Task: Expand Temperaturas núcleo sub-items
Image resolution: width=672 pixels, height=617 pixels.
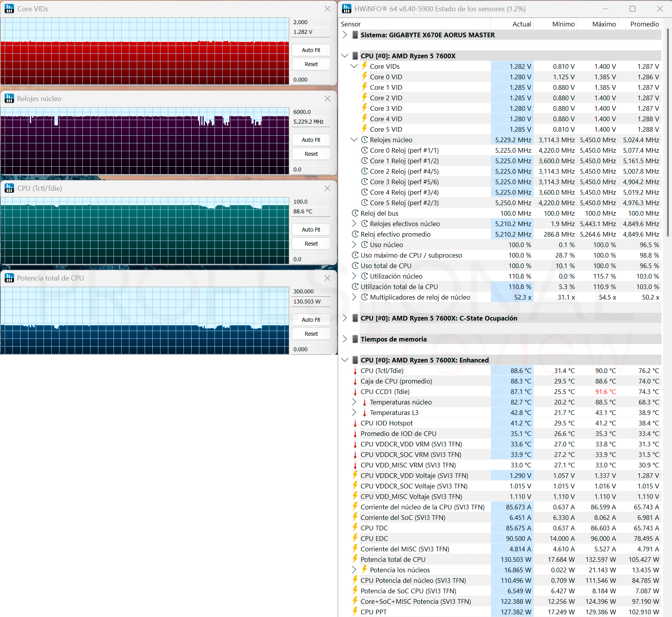Action: point(354,402)
